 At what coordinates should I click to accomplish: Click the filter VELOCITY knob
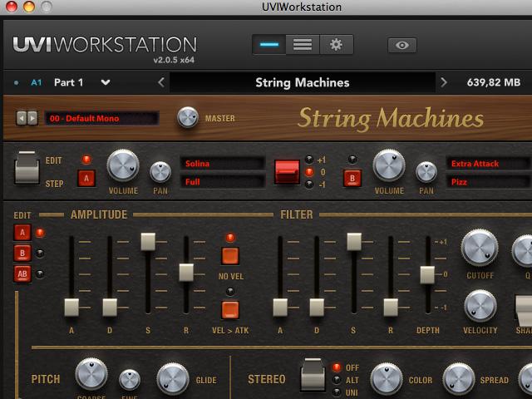pyautogui.click(x=480, y=306)
